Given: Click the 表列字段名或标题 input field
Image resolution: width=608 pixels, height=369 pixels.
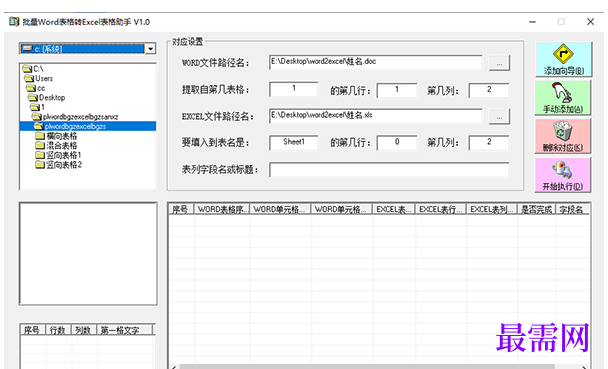Looking at the screenshot, I should 389,170.
